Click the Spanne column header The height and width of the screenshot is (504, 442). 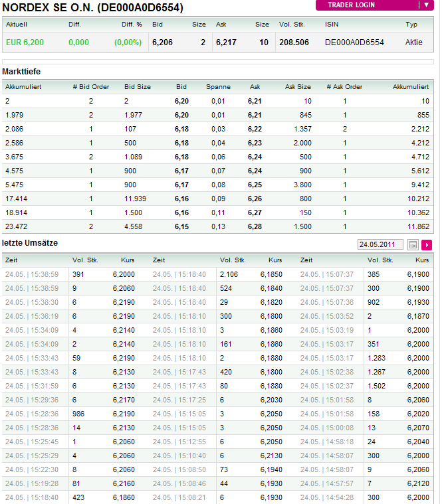[218, 87]
